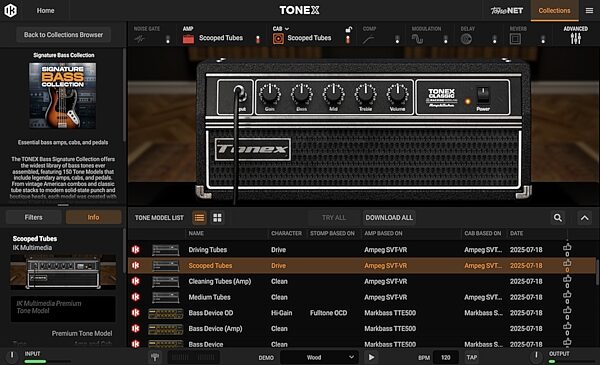Screen dimensions: 600x365
Task: Click the IK Multimedia logo icon
Action: click(x=11, y=10)
